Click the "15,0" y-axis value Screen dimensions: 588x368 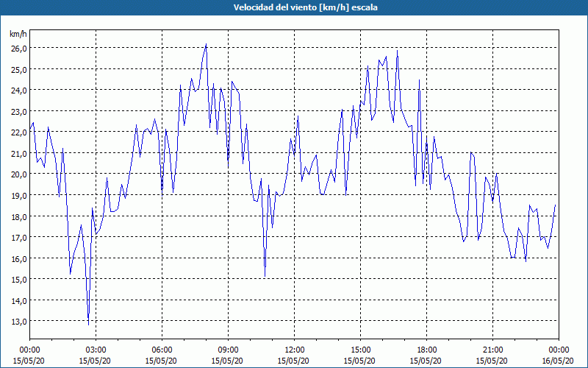tap(18, 280)
